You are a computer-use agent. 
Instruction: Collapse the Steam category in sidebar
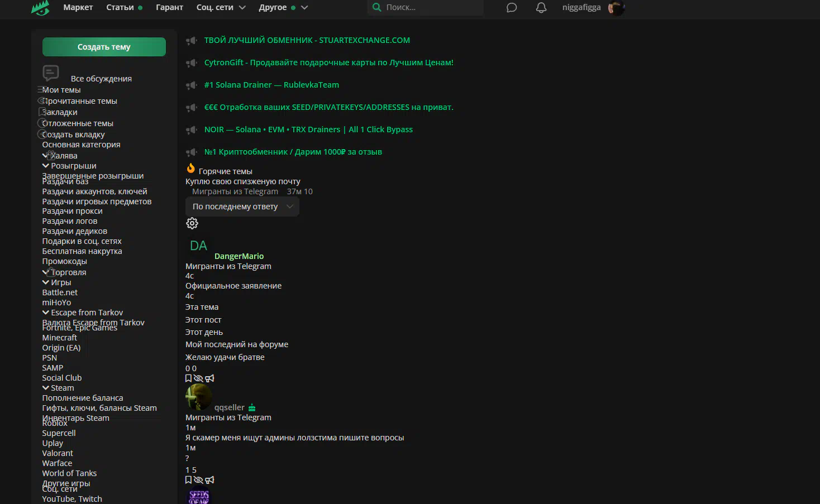46,388
